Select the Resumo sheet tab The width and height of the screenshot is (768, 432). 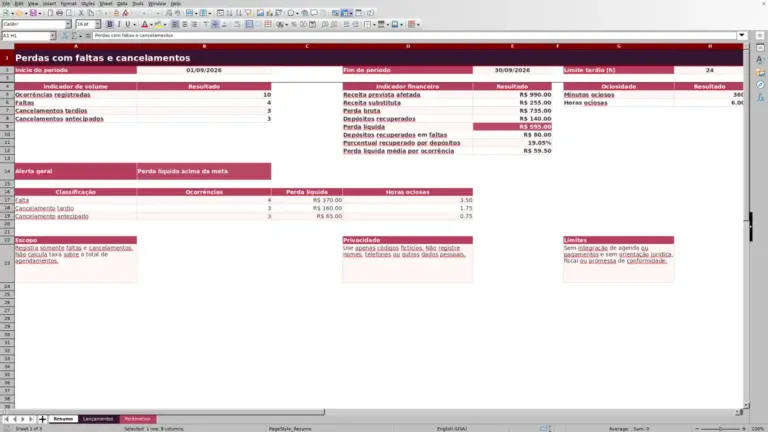63,419
